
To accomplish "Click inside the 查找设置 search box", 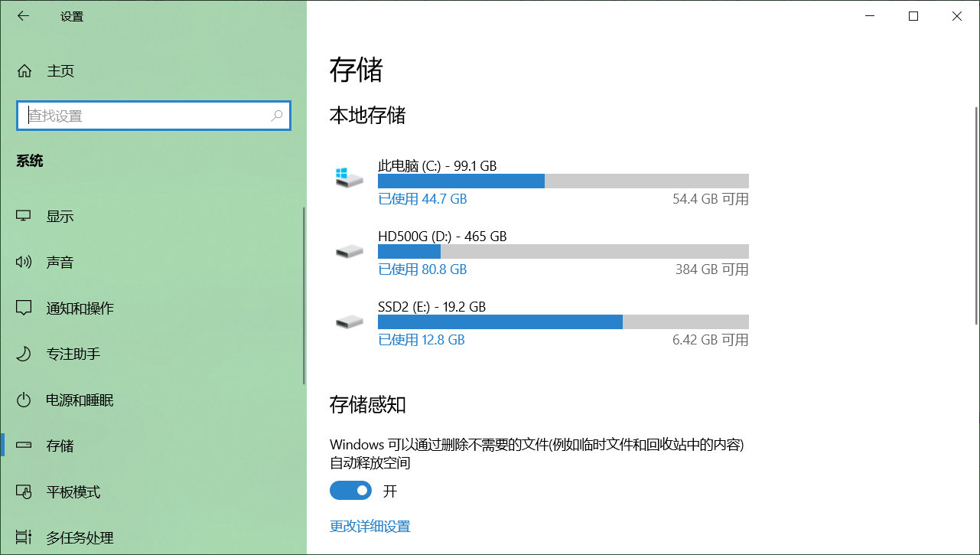I will tap(153, 116).
